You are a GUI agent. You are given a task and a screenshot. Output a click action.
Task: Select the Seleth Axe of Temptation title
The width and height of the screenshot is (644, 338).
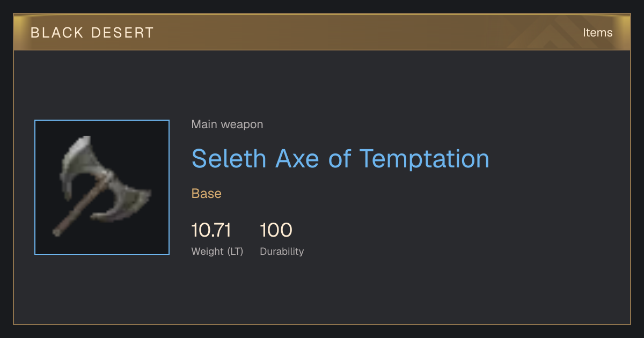point(340,158)
